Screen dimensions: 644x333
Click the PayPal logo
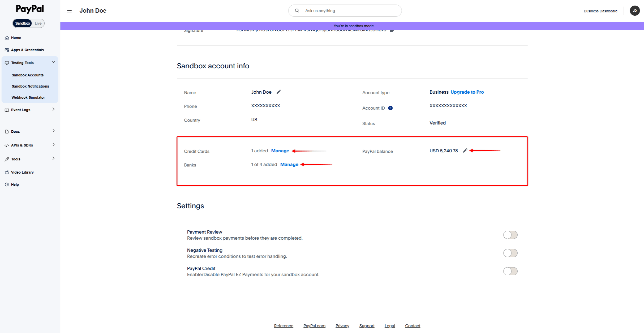29,9
